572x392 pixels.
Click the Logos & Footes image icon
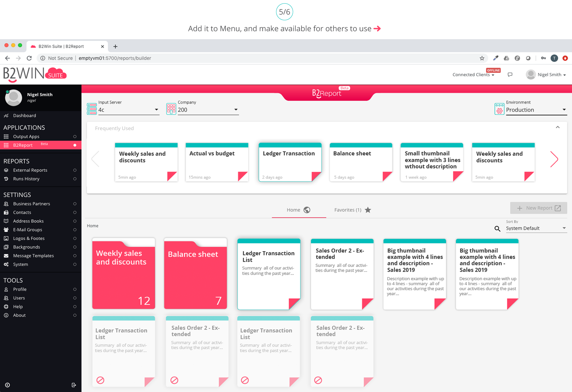pos(6,238)
